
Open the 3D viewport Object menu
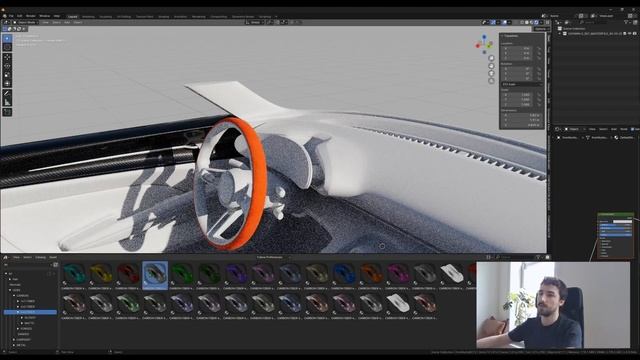78,22
